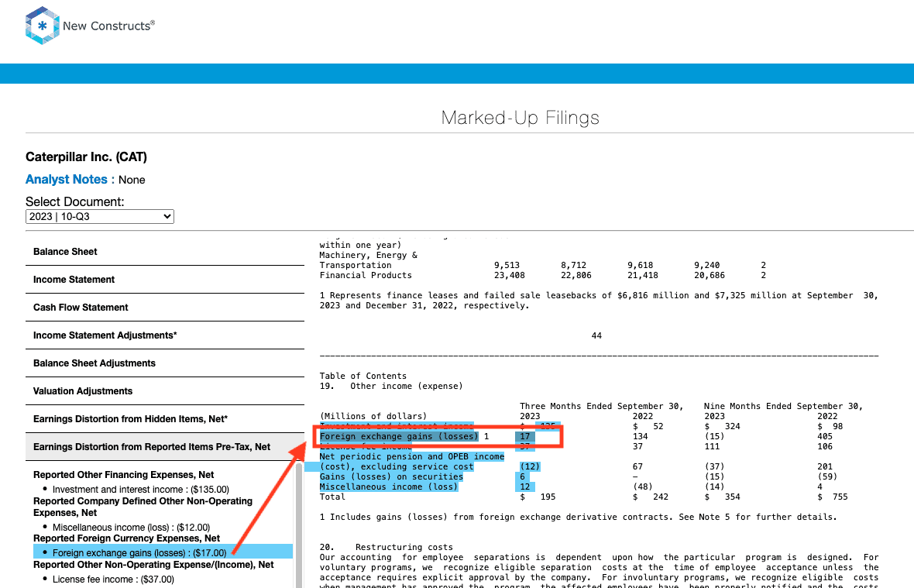The image size is (914, 588).
Task: Click Reported Company Defined Other Non-Operating Expenses heading
Action: coord(143,507)
